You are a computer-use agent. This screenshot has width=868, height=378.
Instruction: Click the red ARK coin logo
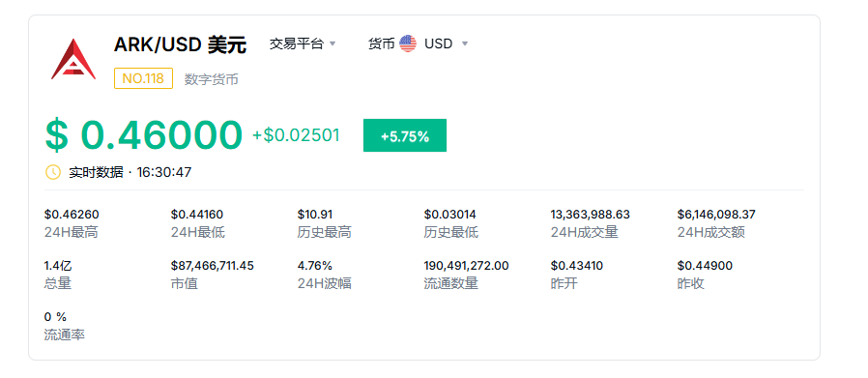[73, 59]
